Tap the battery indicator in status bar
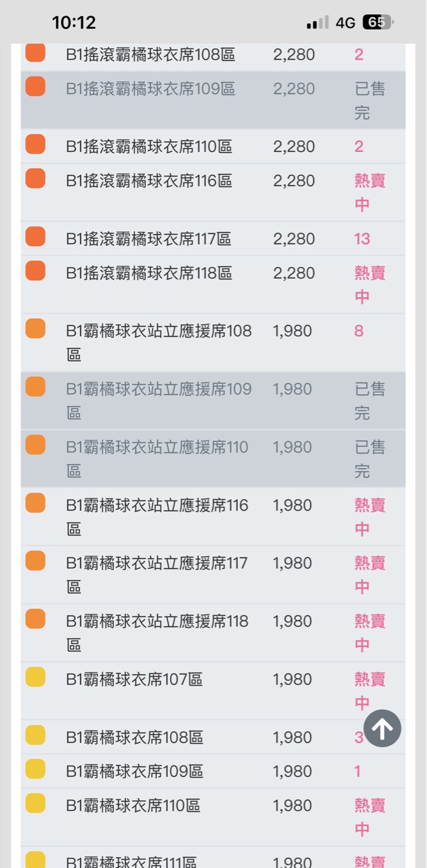 click(x=378, y=22)
